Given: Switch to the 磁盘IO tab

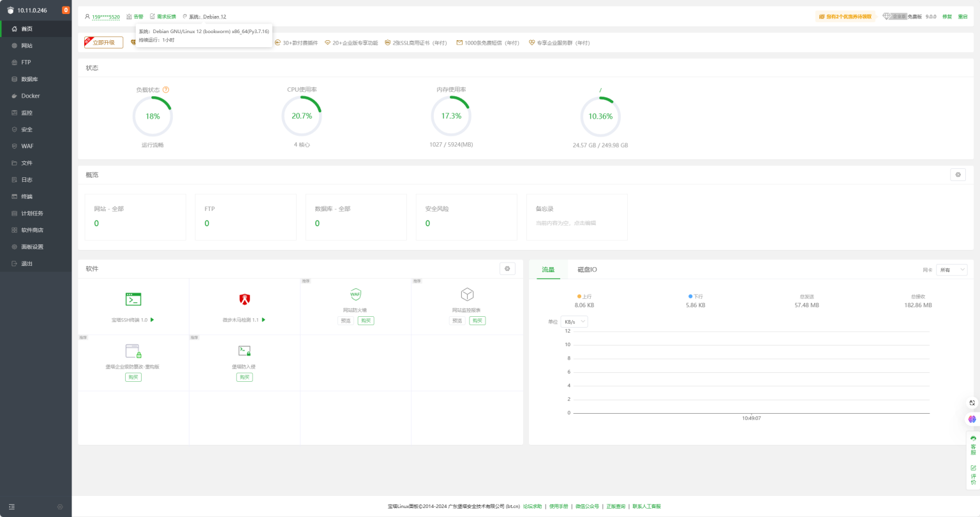Looking at the screenshot, I should pos(587,270).
